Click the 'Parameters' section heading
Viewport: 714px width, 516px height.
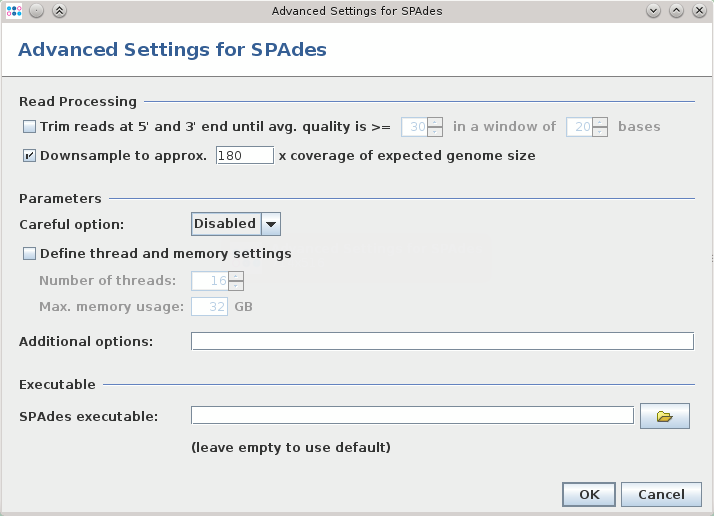coord(60,199)
